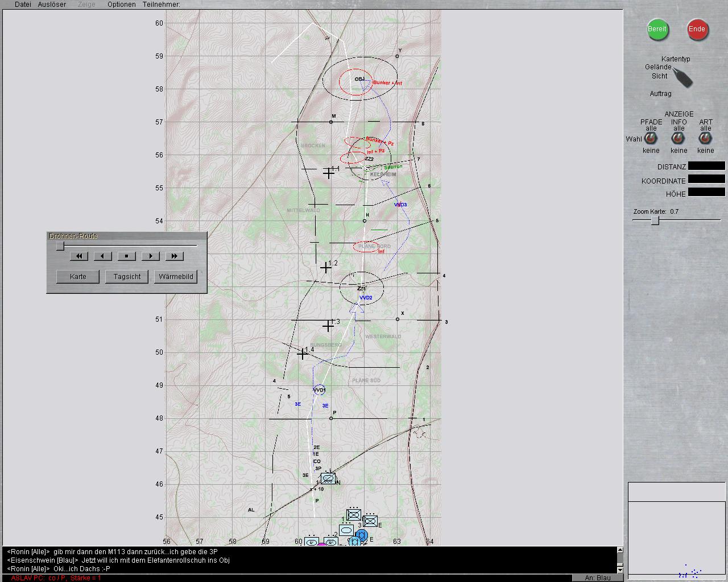
Task: Click the Zoom Karte slider handle
Action: tap(655, 221)
